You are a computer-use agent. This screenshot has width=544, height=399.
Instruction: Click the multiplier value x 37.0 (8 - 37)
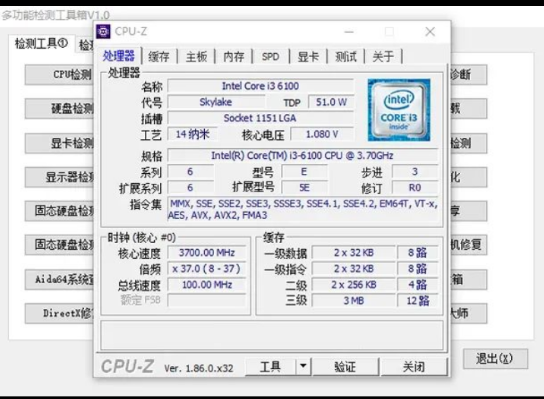[207, 269]
